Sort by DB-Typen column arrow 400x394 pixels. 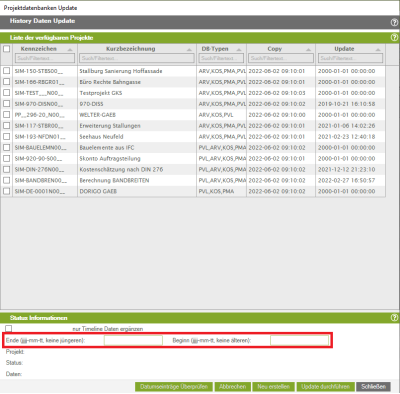point(239,50)
